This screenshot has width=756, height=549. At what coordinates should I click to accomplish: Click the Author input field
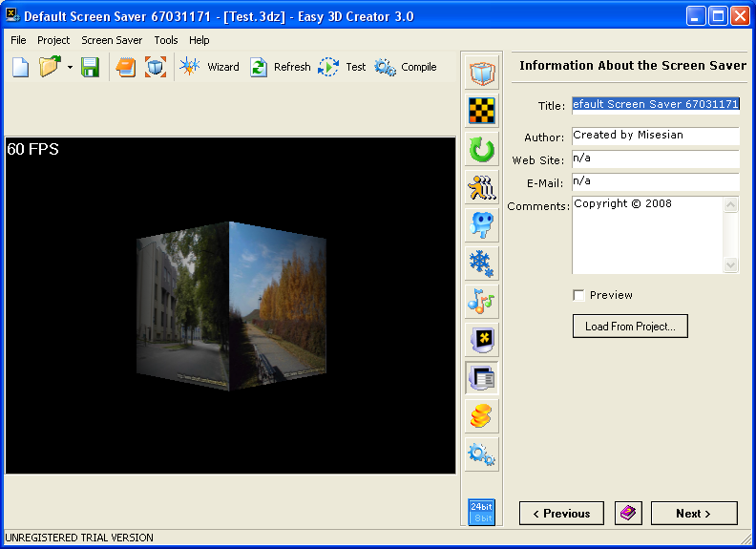656,136
